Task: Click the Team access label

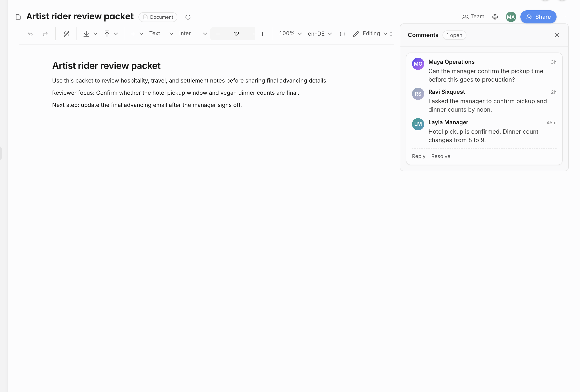Action: point(473,17)
